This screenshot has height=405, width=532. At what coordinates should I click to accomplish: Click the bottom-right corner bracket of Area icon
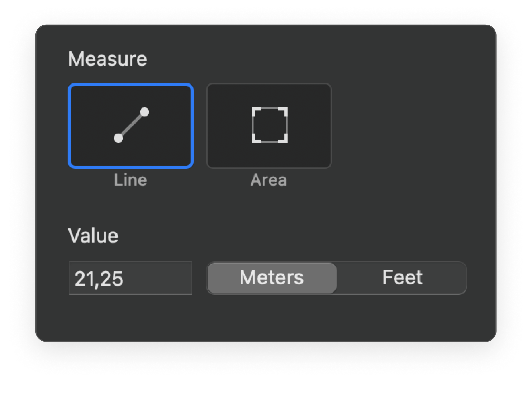(x=284, y=139)
